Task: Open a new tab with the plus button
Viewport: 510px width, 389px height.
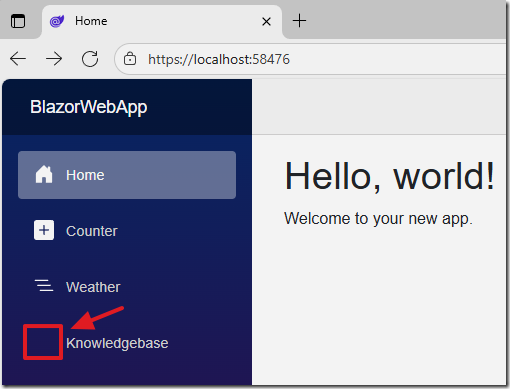Action: (x=299, y=21)
